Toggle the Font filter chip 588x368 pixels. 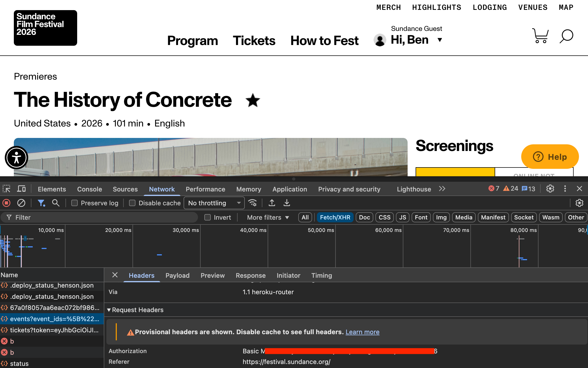(421, 217)
